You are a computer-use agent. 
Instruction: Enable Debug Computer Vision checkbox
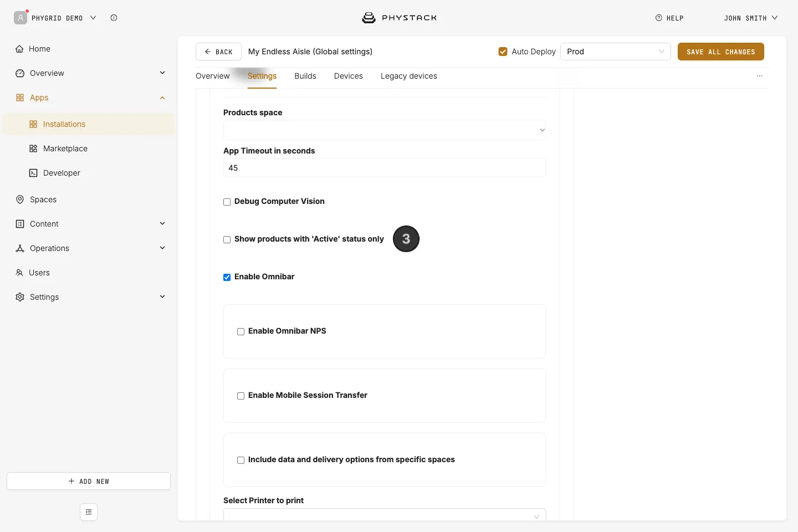point(227,202)
